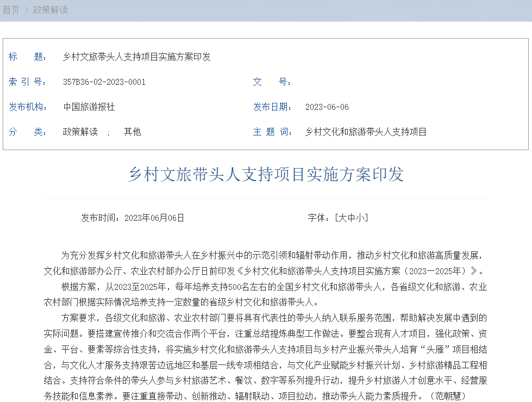Select 小 to shrink the font size

pos(360,218)
